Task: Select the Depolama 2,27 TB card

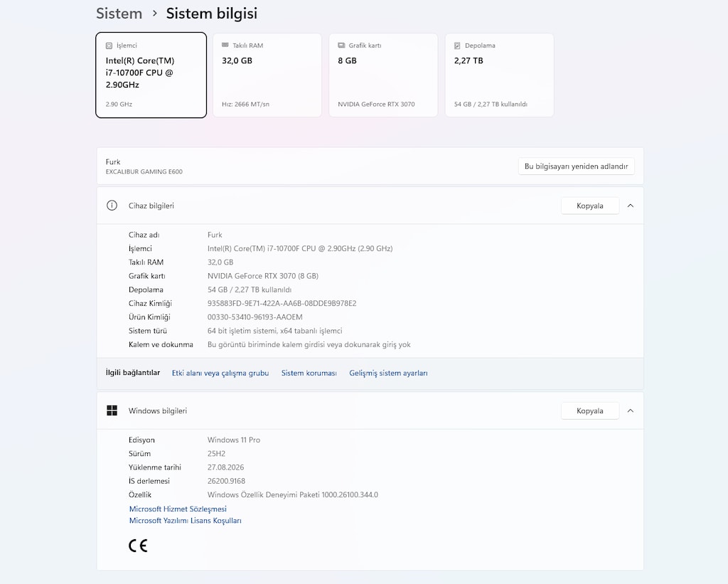Action: click(500, 75)
